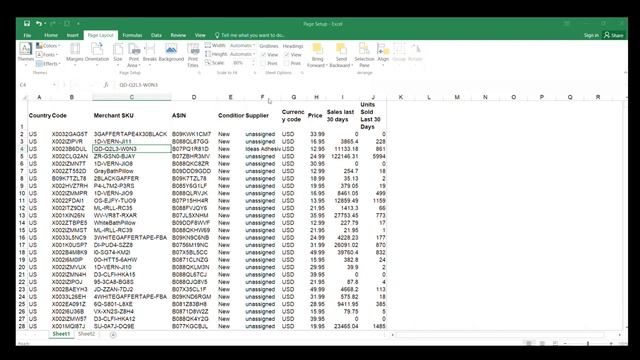Switch to the Insert tab
Image resolution: width=640 pixels, height=360 pixels.
click(x=73, y=36)
